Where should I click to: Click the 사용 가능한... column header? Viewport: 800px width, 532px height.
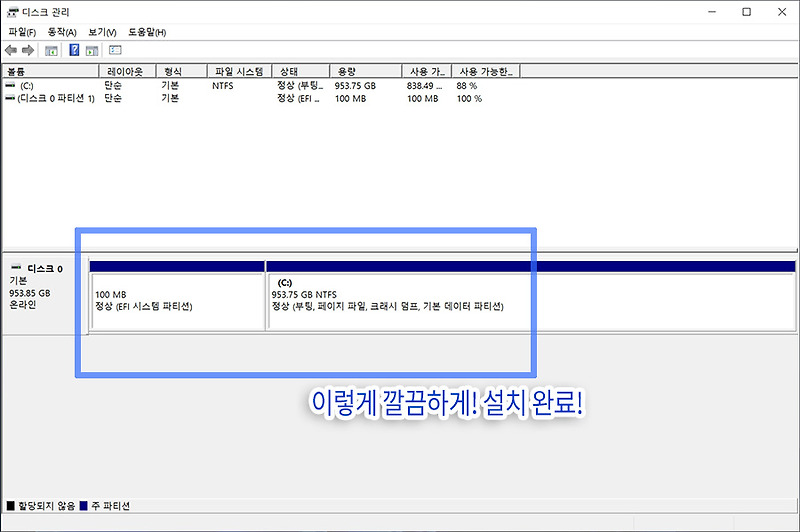486,71
